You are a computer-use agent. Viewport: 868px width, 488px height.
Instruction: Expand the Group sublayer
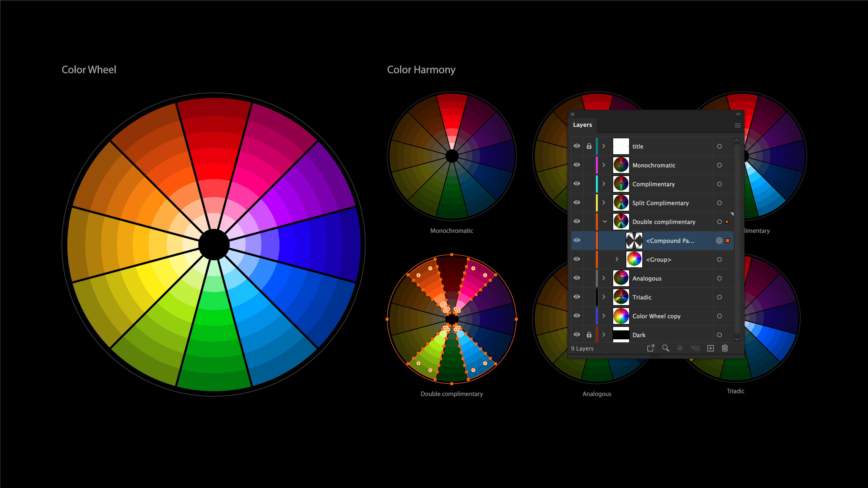pyautogui.click(x=617, y=259)
